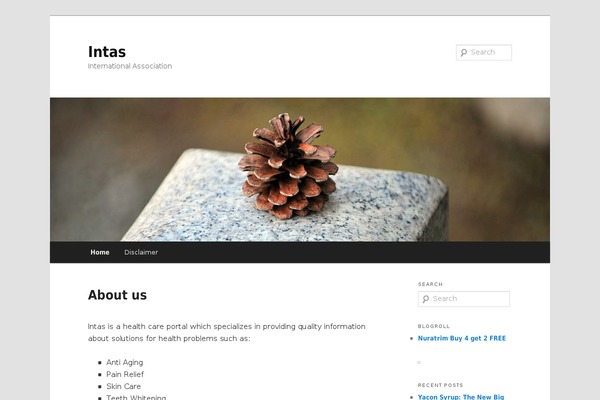Open the Nuratrim Buy 4 get 2 FREE link
Viewport: 600px width, 400px height.
coord(461,338)
